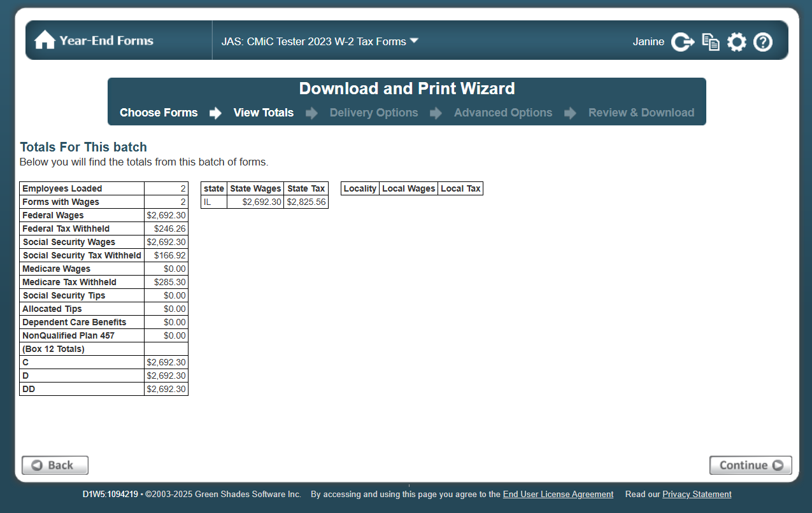Open the End User License Agreement link

coord(558,495)
